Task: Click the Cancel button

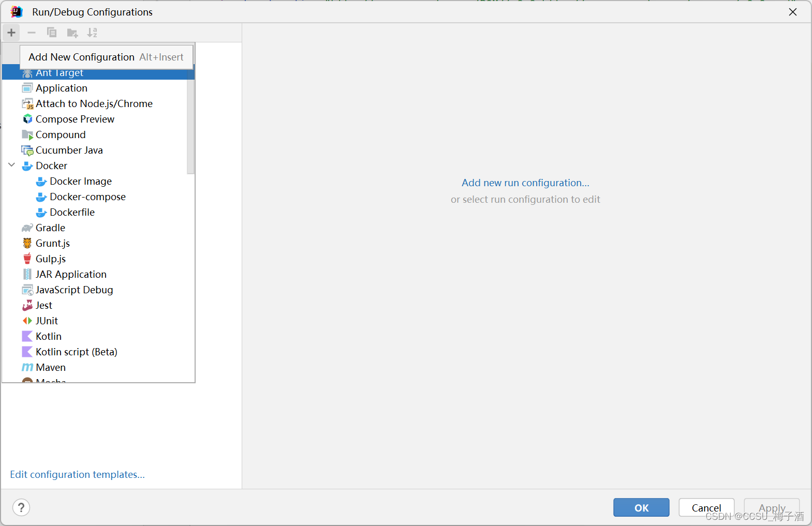Action: point(706,507)
